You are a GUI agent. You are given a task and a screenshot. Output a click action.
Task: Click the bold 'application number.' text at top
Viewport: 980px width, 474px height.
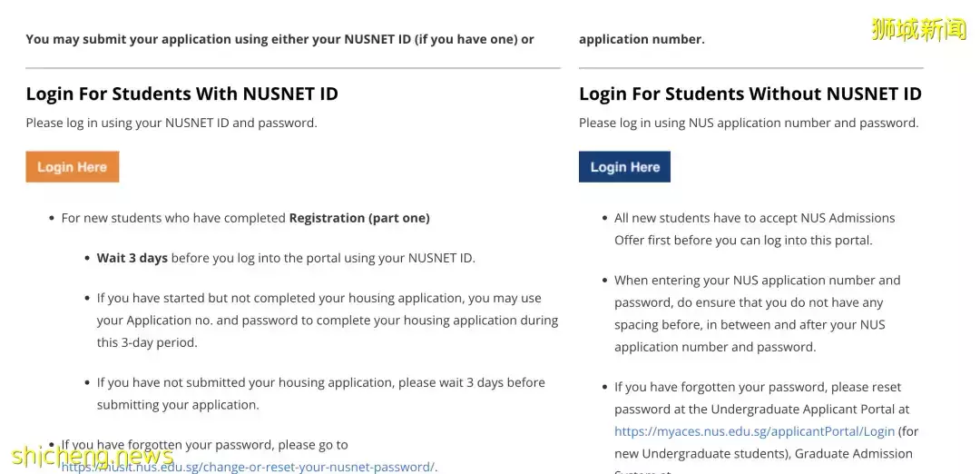(642, 39)
